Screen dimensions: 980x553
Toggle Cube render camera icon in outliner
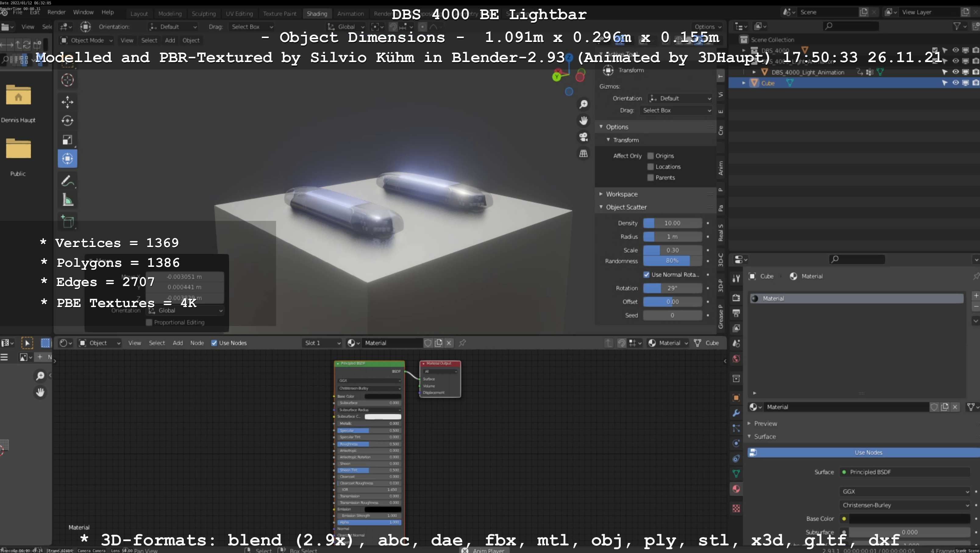(x=975, y=83)
